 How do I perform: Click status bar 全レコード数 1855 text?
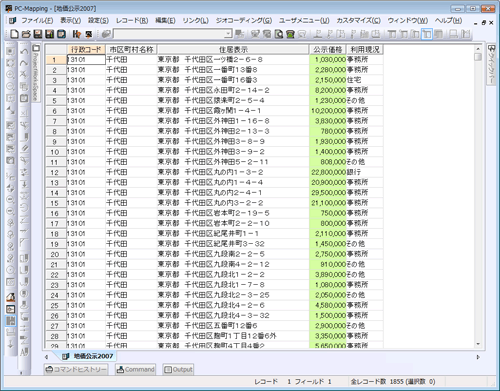click(x=393, y=382)
